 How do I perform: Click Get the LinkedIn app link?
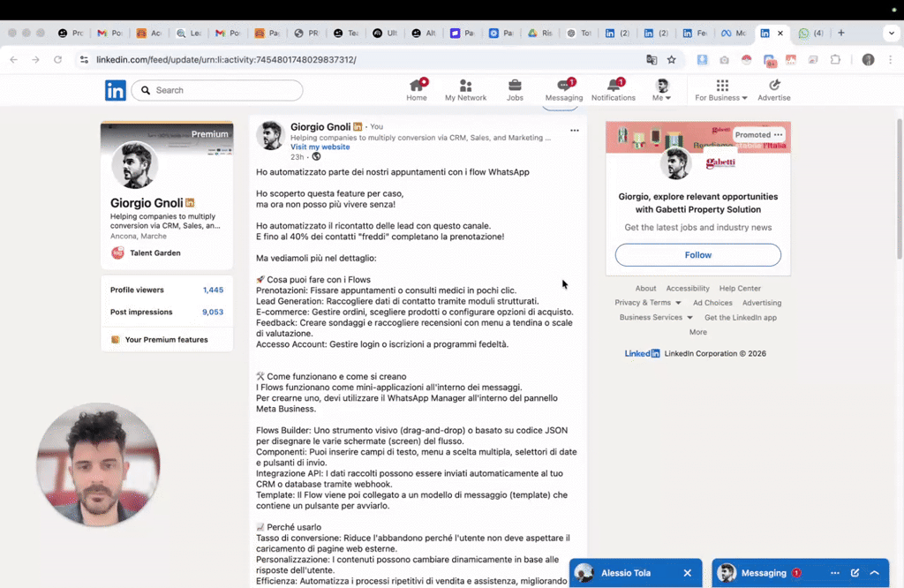(741, 318)
